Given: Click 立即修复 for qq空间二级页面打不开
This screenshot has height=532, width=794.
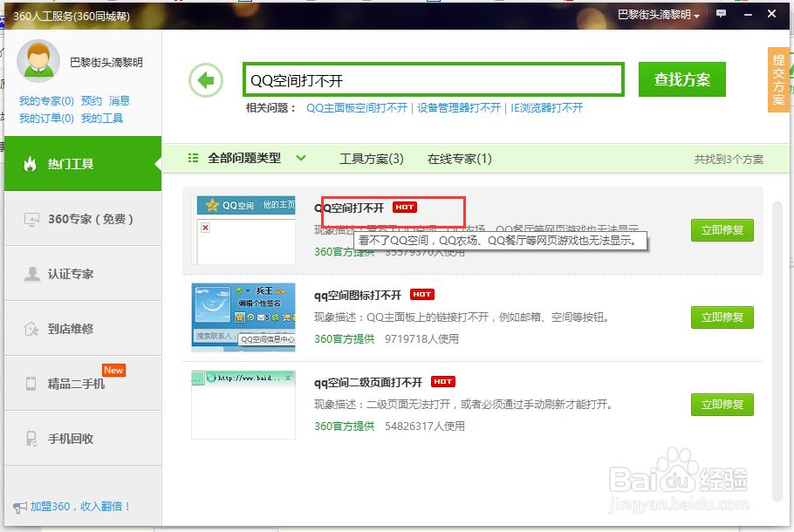Looking at the screenshot, I should pos(722,405).
